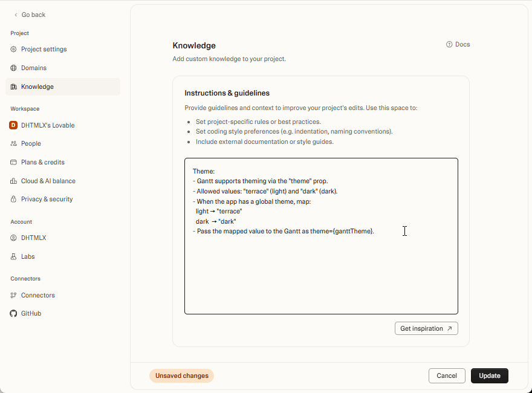Viewport: 532px width, 393px height.
Task: Open DHTMLX's Lovable workspace avatar
Action: pos(13,125)
